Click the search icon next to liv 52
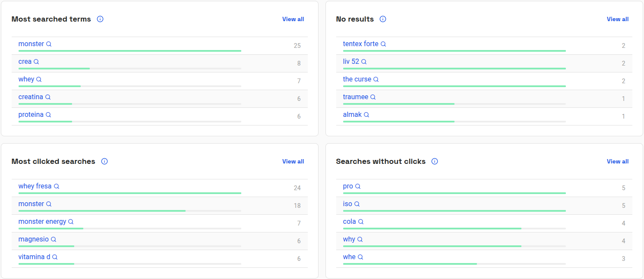644x279 pixels. click(364, 62)
